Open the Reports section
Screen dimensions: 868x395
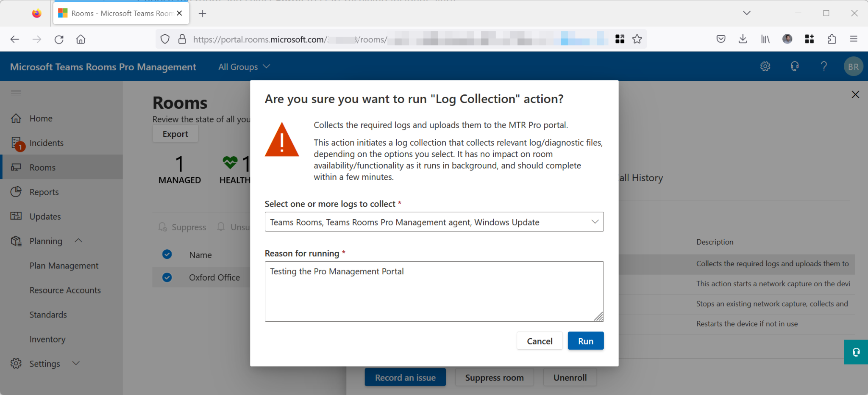pos(44,192)
